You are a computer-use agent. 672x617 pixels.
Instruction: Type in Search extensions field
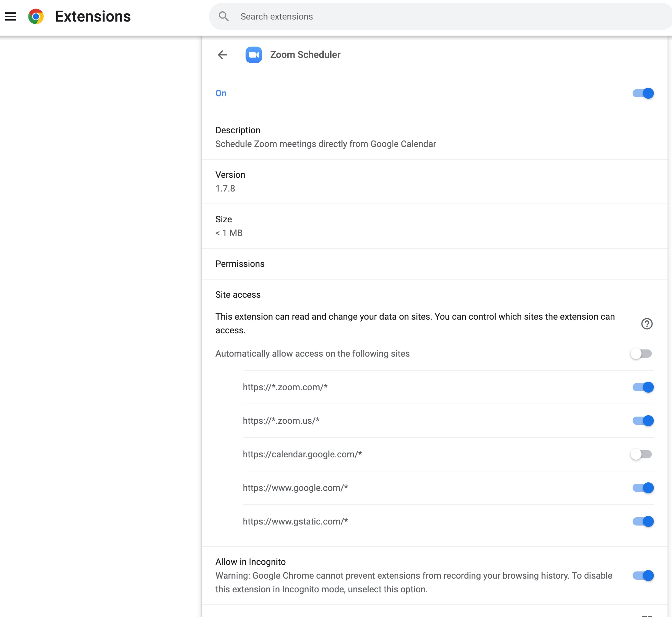pos(411,16)
